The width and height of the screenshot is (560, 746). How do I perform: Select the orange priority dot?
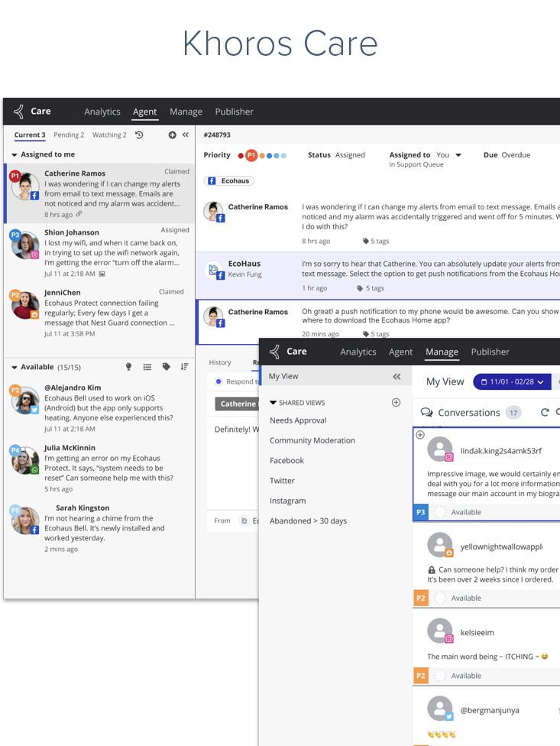pyautogui.click(x=261, y=156)
